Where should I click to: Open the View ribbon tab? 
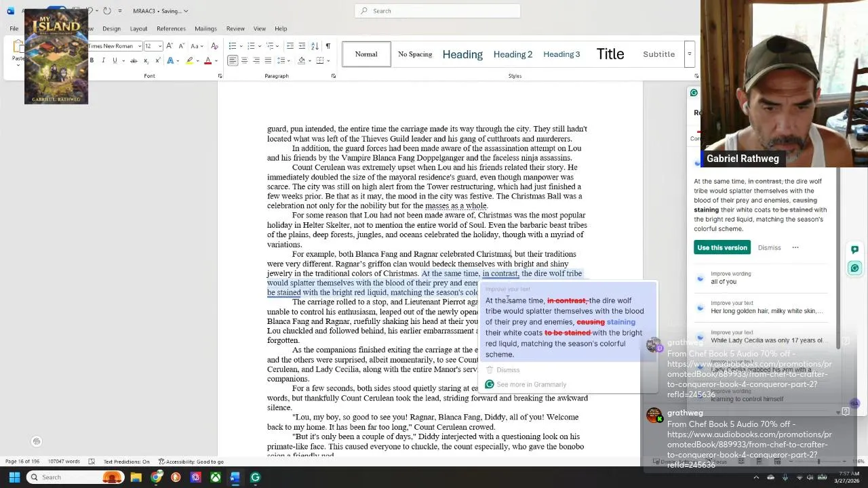click(260, 28)
